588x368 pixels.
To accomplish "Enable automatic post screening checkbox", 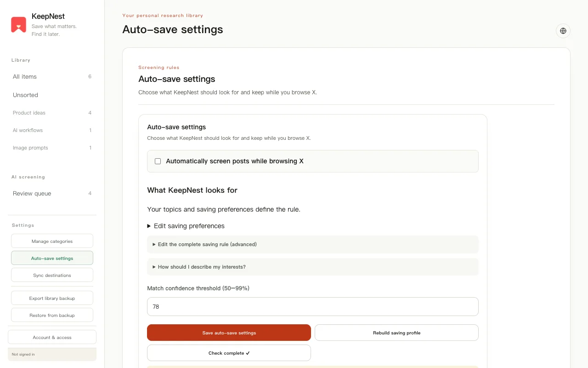I will (x=158, y=161).
